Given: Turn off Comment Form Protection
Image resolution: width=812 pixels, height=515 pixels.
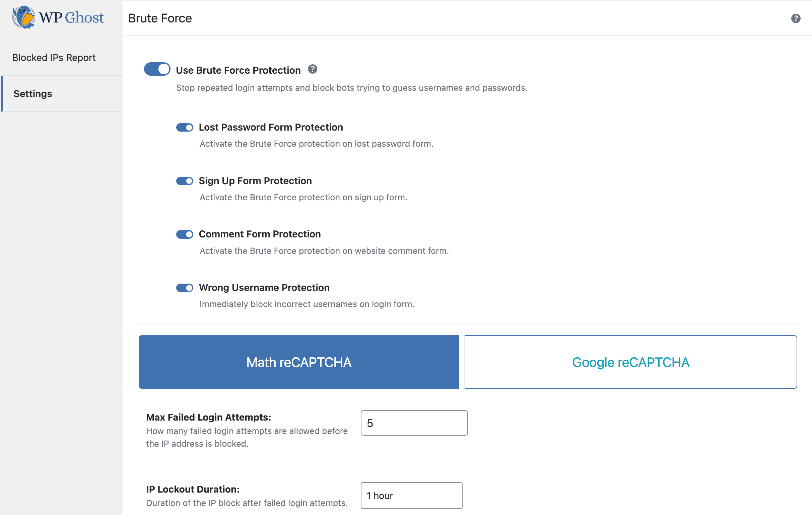Looking at the screenshot, I should click(x=185, y=234).
